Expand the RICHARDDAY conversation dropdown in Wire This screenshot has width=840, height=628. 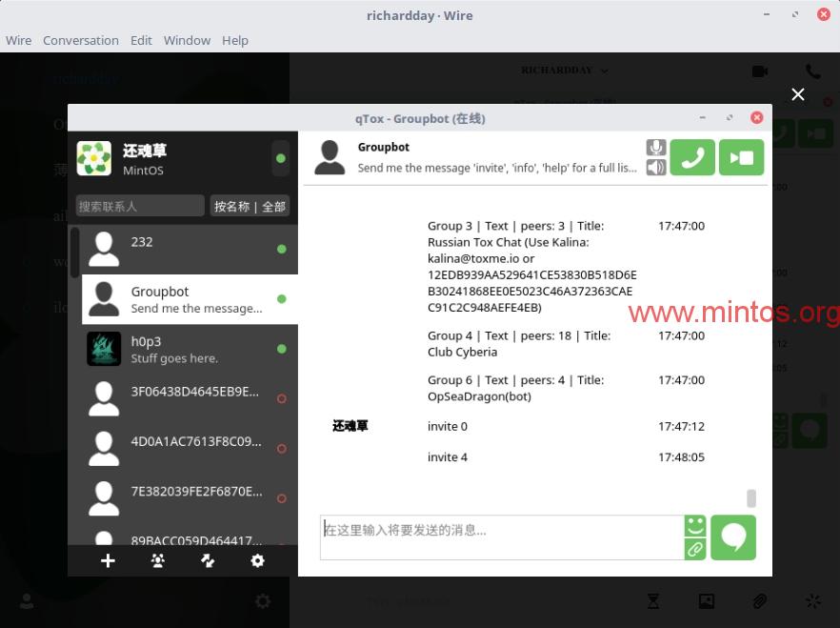pyautogui.click(x=604, y=71)
